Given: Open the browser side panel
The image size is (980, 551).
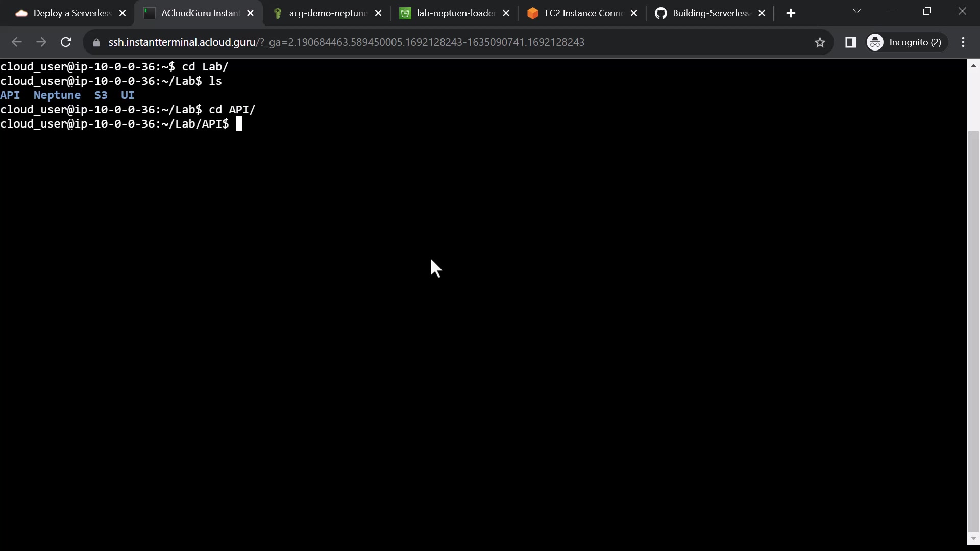Looking at the screenshot, I should 850,42.
